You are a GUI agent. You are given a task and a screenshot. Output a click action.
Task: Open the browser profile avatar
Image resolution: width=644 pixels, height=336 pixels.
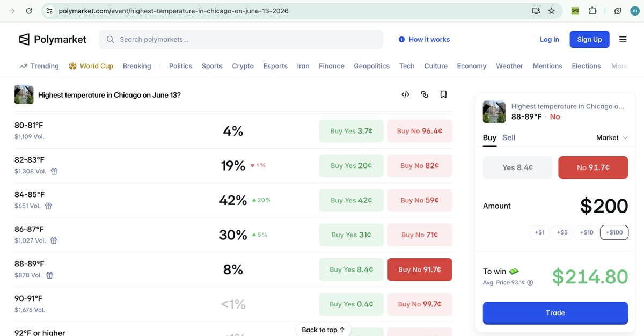click(x=634, y=11)
